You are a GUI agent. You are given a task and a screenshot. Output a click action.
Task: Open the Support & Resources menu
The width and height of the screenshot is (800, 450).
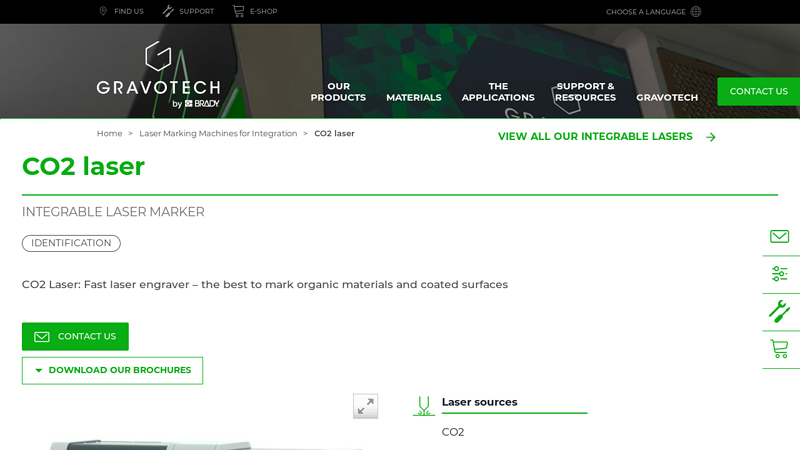pos(585,92)
